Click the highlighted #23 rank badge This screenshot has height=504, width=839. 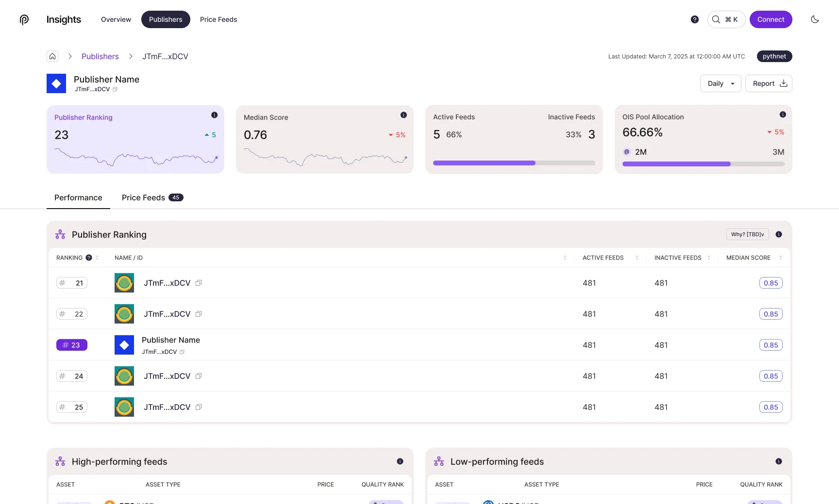click(72, 345)
